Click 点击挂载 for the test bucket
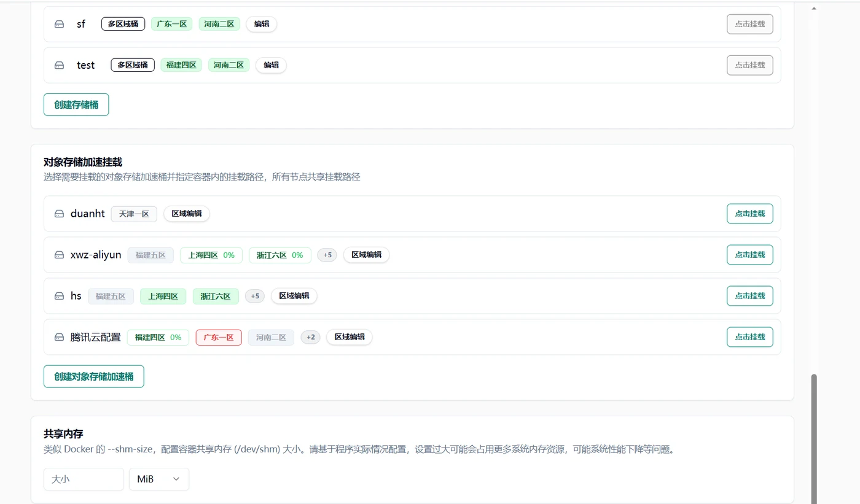Screen dimensions: 860x504 pos(750,65)
